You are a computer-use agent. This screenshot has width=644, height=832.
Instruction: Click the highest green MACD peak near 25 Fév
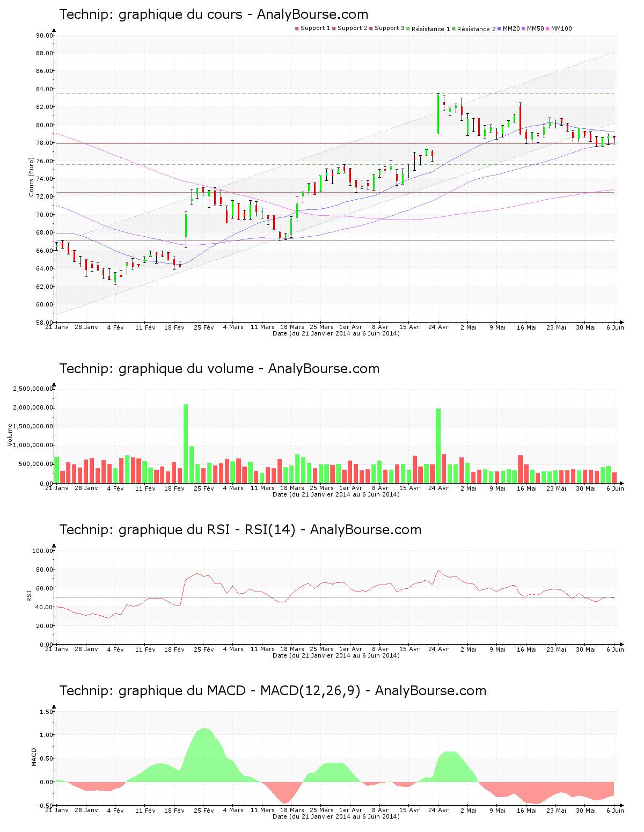(x=204, y=754)
